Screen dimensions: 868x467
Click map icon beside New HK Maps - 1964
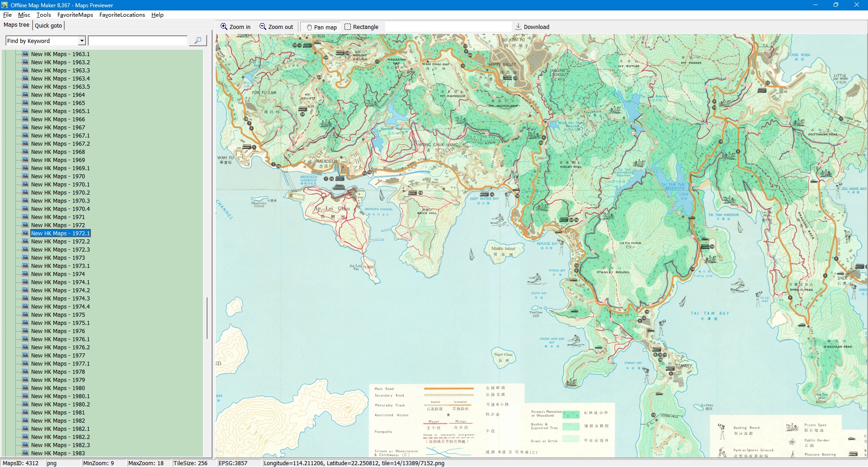click(25, 95)
